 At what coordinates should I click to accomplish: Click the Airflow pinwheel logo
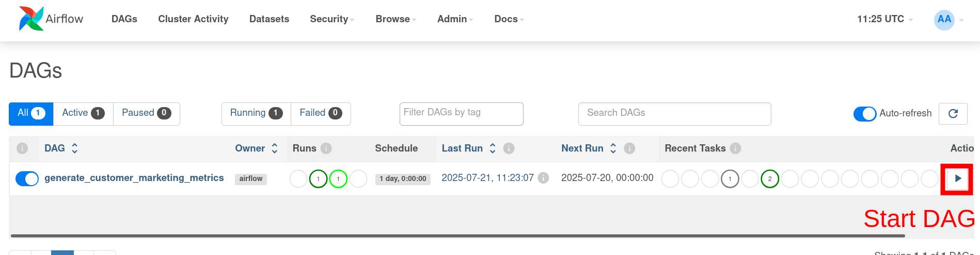point(31,19)
